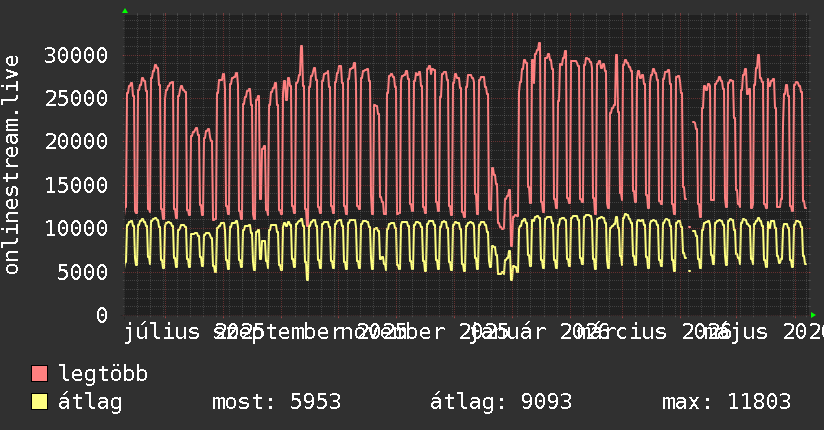Click the onlinestream.live vertical axis title
824x430 pixels.
11,165
